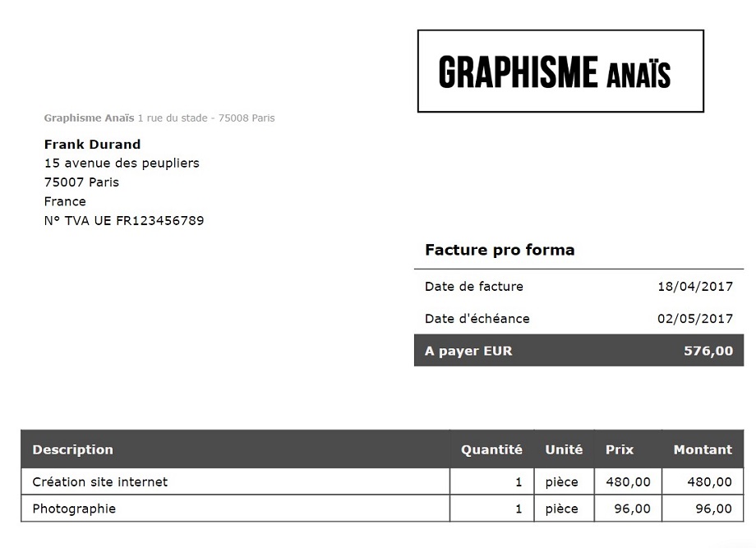The height and width of the screenshot is (548, 756).
Task: Select the invoice date 18/04/2017
Action: [695, 287]
